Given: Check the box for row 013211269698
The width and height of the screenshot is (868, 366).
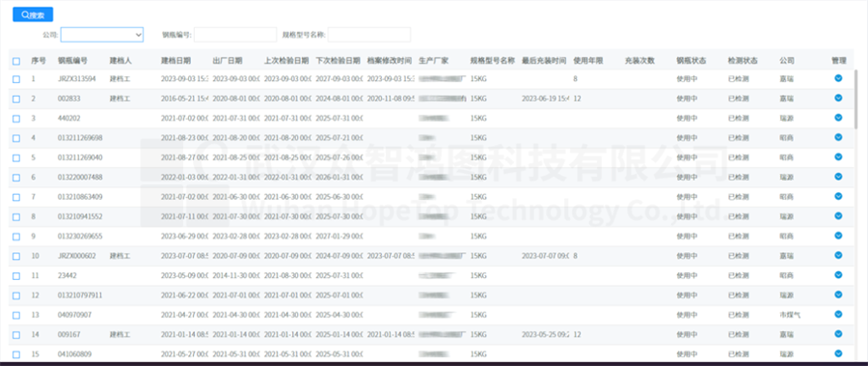Looking at the screenshot, I should [x=16, y=138].
